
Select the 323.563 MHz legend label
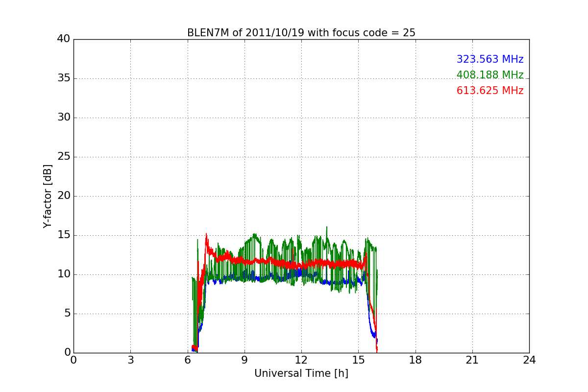490,59
